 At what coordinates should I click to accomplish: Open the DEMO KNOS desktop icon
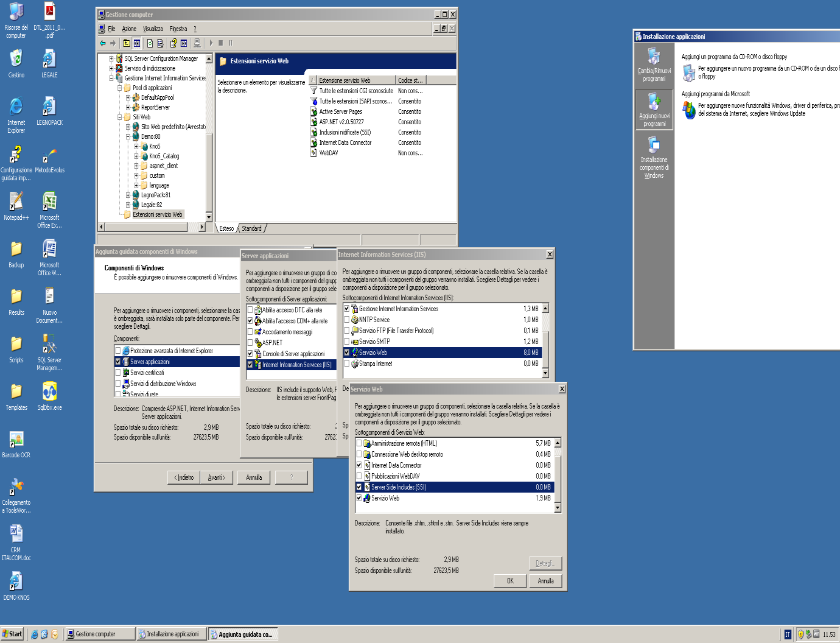coord(16,586)
